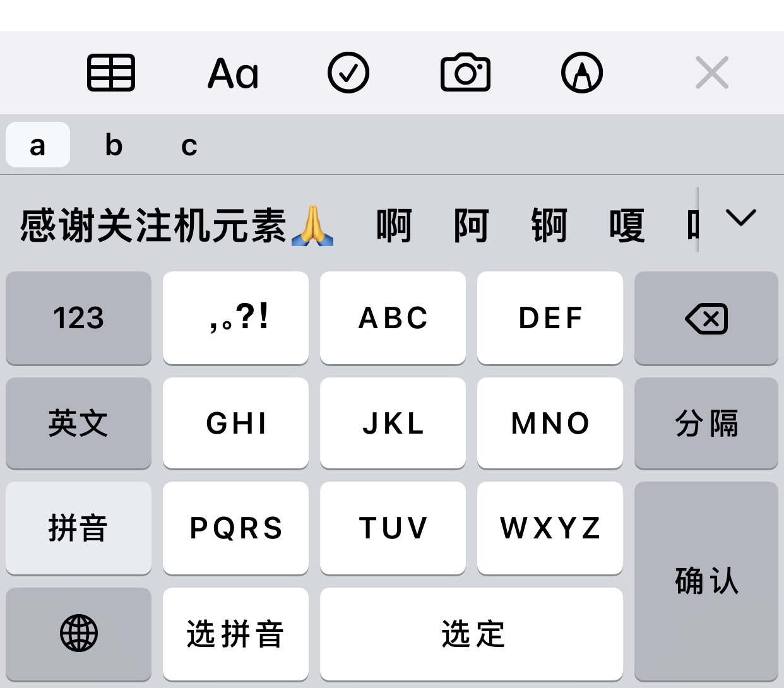Viewport: 784px width, 688px height.
Task: Switch to tab b
Action: (114, 145)
